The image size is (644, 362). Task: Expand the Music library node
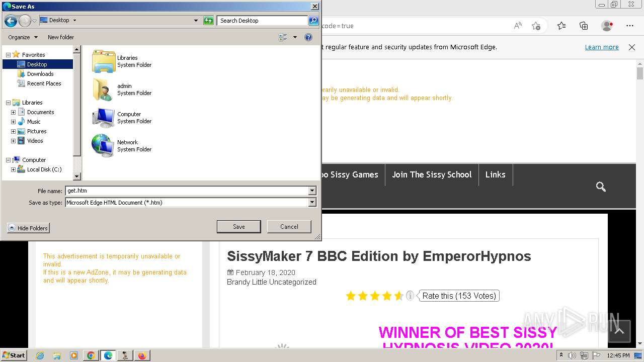coord(13,122)
